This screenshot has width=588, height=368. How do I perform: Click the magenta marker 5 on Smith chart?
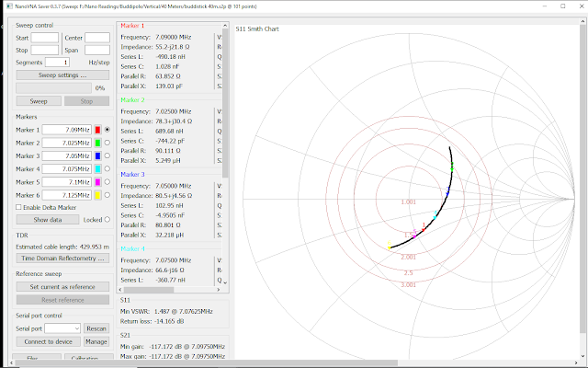(414, 236)
